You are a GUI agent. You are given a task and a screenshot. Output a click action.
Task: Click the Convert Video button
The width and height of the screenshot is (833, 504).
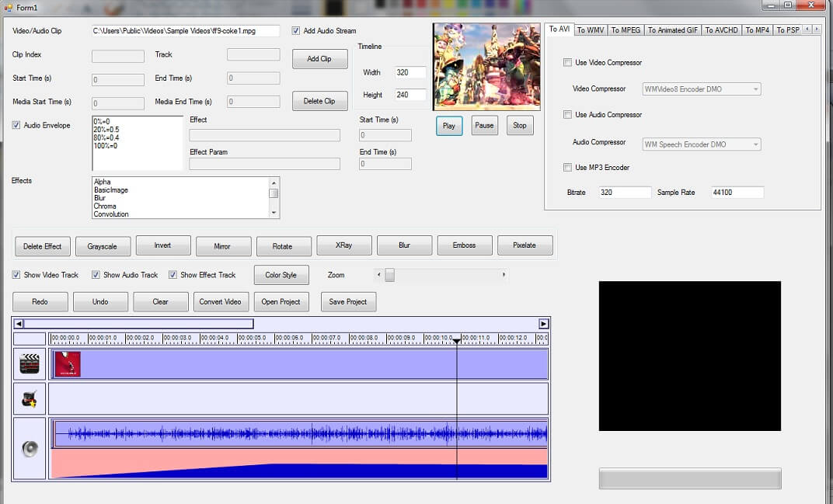221,302
